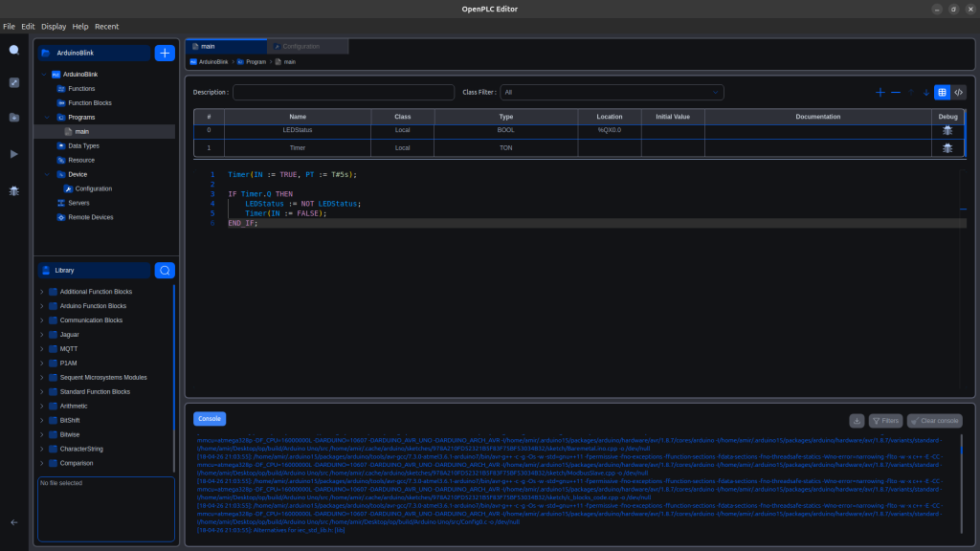Click the play/run icon in left sidebar
The image size is (980, 551).
pos(13,154)
